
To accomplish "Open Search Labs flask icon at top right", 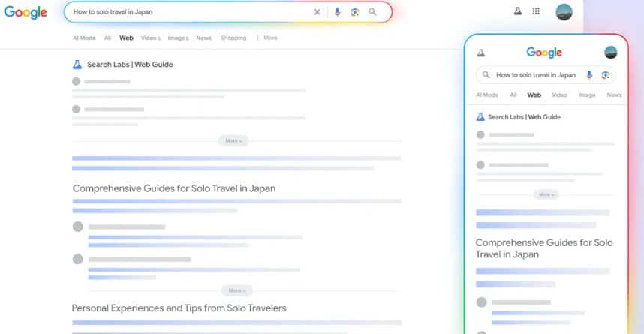I will tap(517, 11).
